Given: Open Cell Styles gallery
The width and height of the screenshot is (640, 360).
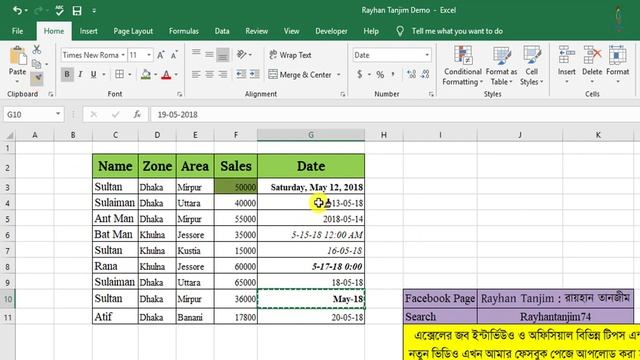Looking at the screenshot, I should coord(531,65).
